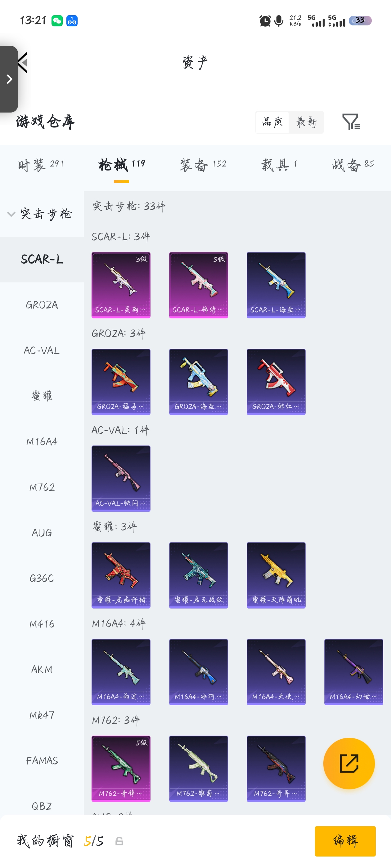Image resolution: width=391 pixels, height=868 pixels.
Task: Tap the back arrow icon
Action: tap(22, 63)
